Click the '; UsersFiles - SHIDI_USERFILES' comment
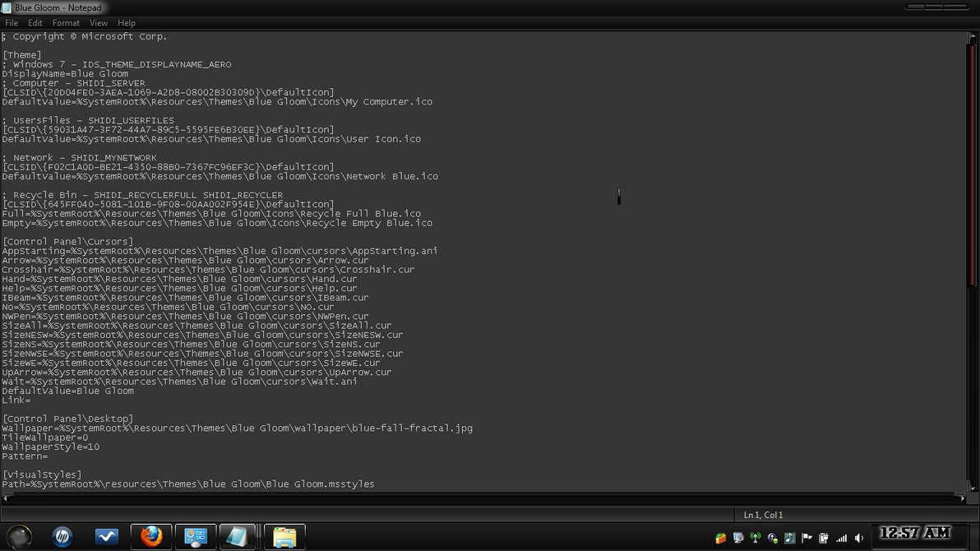Screen dimensions: 980x551 click(x=87, y=121)
